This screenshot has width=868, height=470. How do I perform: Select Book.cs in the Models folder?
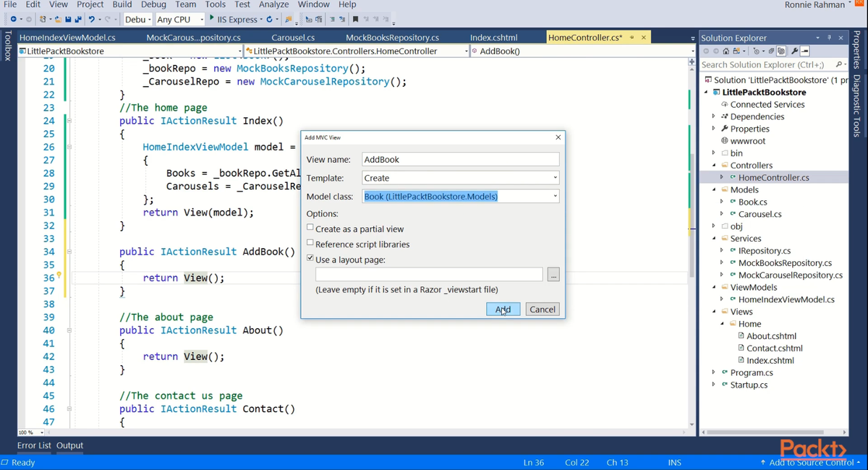click(753, 202)
